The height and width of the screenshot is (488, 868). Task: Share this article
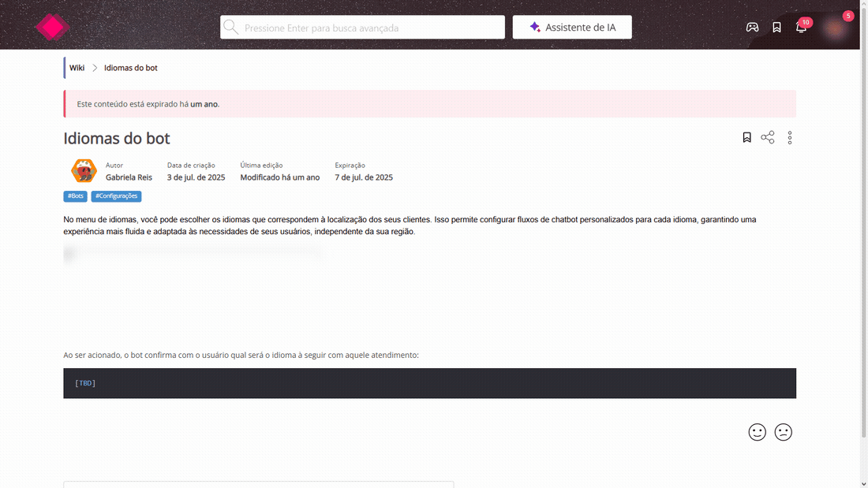[768, 137]
